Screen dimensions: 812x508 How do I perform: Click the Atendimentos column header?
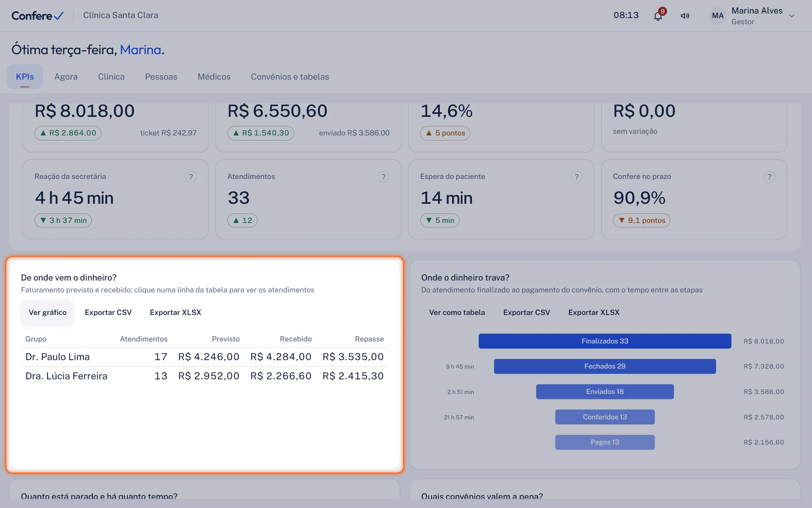point(143,339)
